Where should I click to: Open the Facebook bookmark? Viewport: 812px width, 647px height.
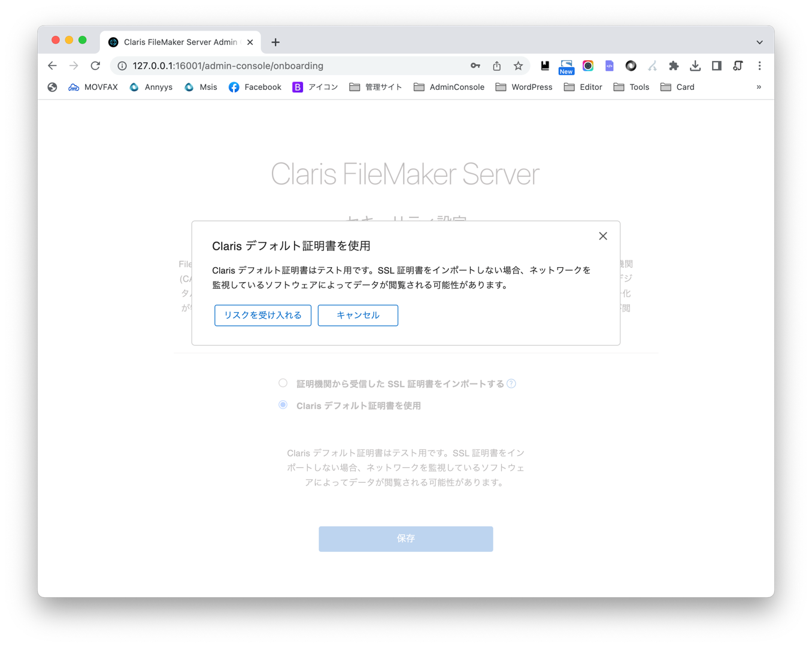point(255,87)
